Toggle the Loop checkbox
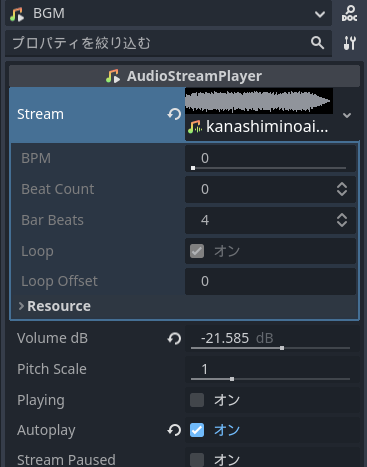367x467 pixels. 197,251
